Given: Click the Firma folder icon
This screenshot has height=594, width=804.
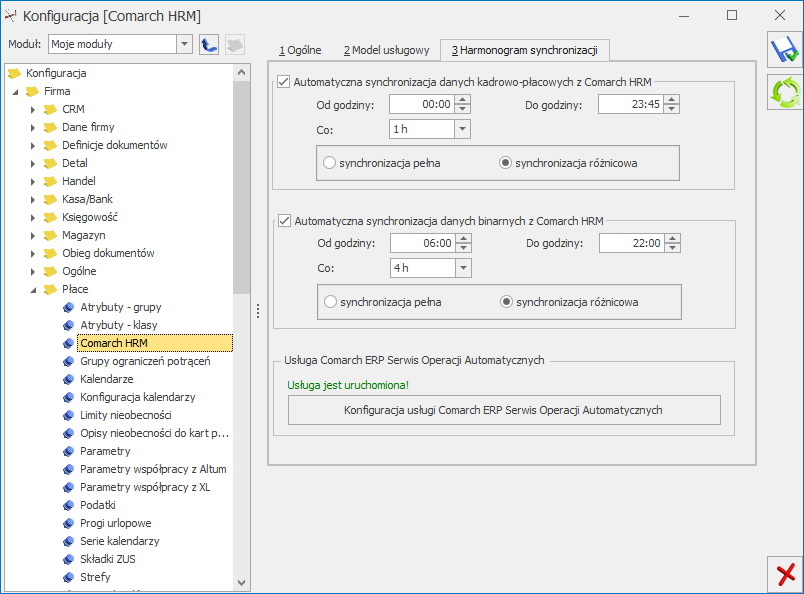Looking at the screenshot, I should pyautogui.click(x=32, y=91).
